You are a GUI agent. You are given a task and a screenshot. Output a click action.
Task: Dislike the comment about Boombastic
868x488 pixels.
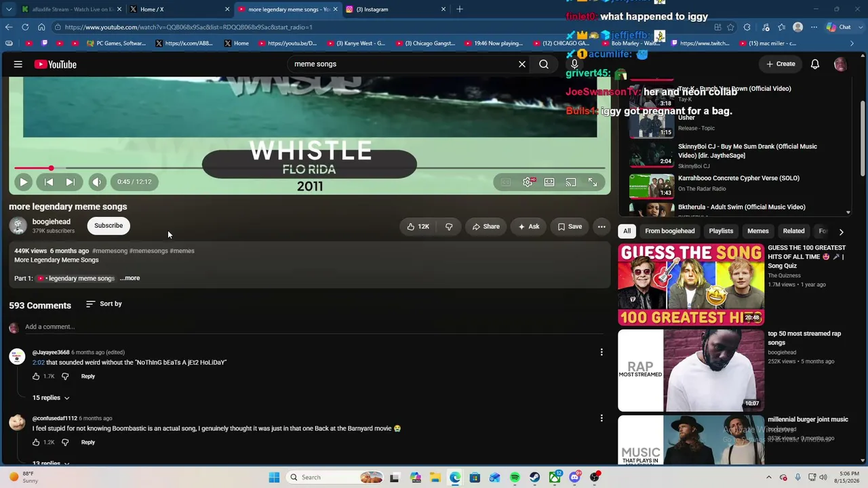click(65, 442)
